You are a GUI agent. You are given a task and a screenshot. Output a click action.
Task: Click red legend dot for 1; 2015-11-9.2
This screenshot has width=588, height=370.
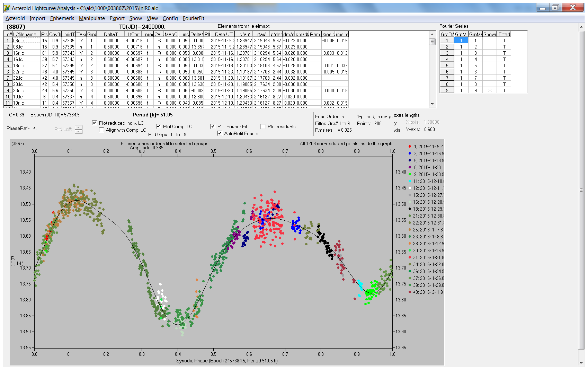(x=410, y=147)
